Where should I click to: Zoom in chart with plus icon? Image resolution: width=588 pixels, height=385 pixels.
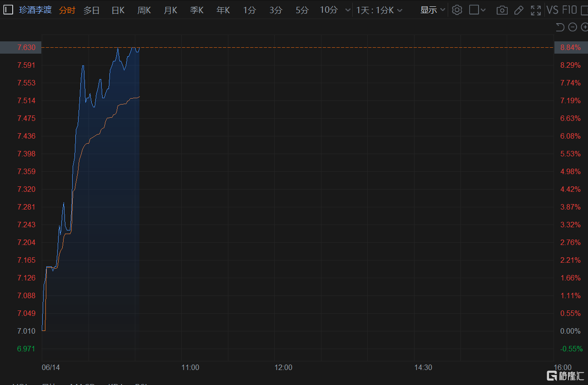tap(584, 27)
